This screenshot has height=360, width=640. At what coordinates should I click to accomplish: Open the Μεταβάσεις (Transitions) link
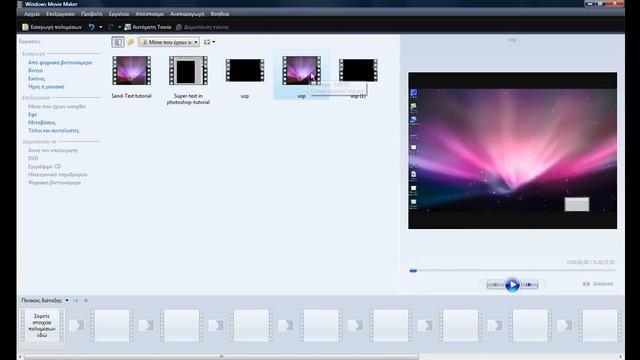[42, 122]
